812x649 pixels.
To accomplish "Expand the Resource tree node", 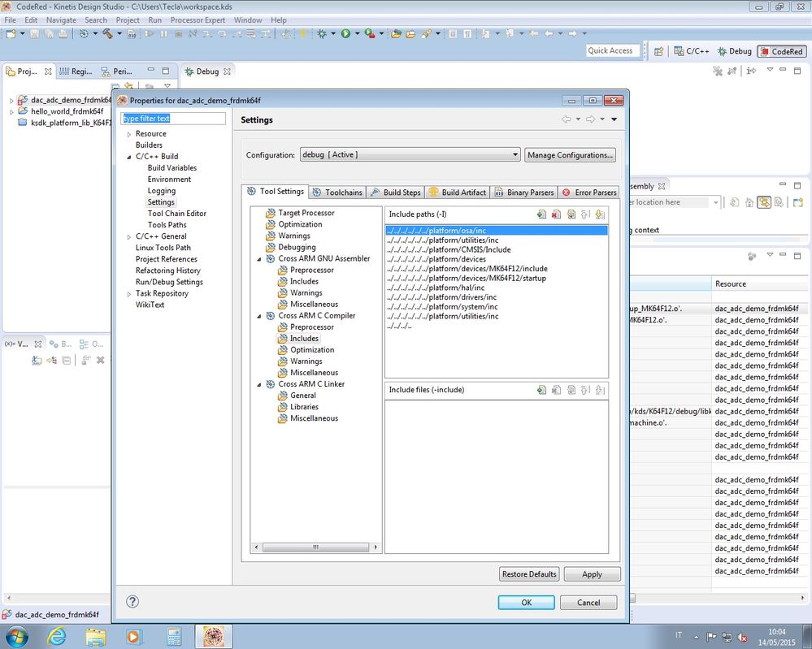I will click(x=129, y=134).
